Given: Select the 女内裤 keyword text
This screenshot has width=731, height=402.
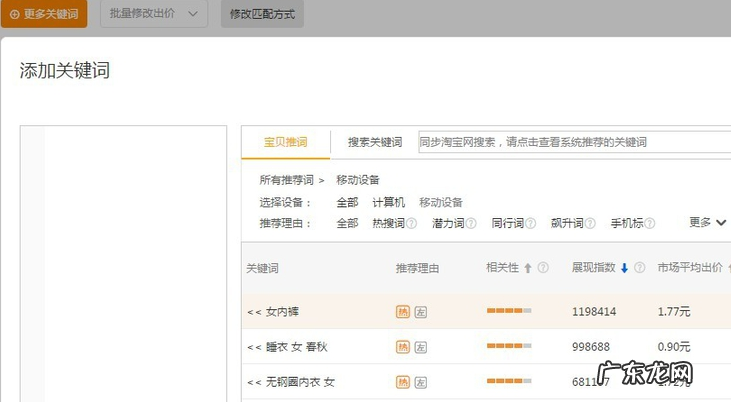Looking at the screenshot, I should coord(282,312).
